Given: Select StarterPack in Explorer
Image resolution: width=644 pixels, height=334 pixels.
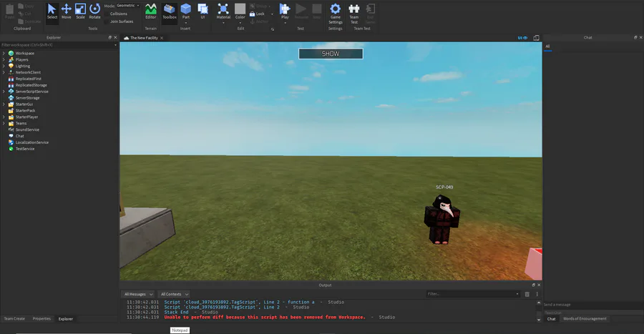Looking at the screenshot, I should 26,110.
